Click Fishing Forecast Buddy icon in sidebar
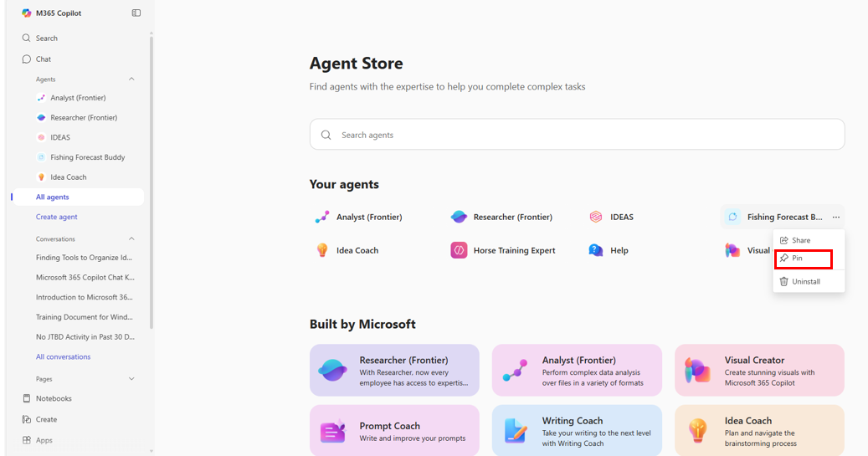This screenshot has width=868, height=456. [x=41, y=158]
